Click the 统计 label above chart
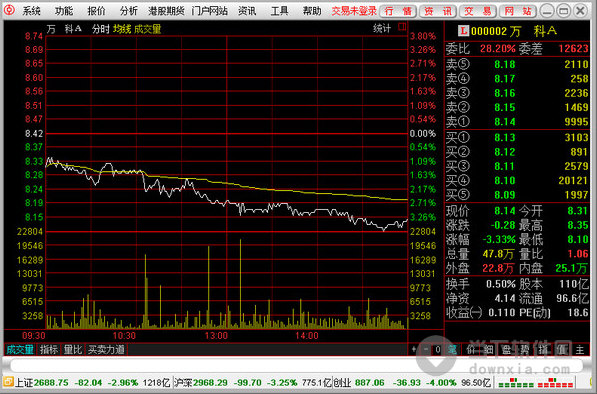Viewport: 597px width, 394px height. pyautogui.click(x=382, y=28)
